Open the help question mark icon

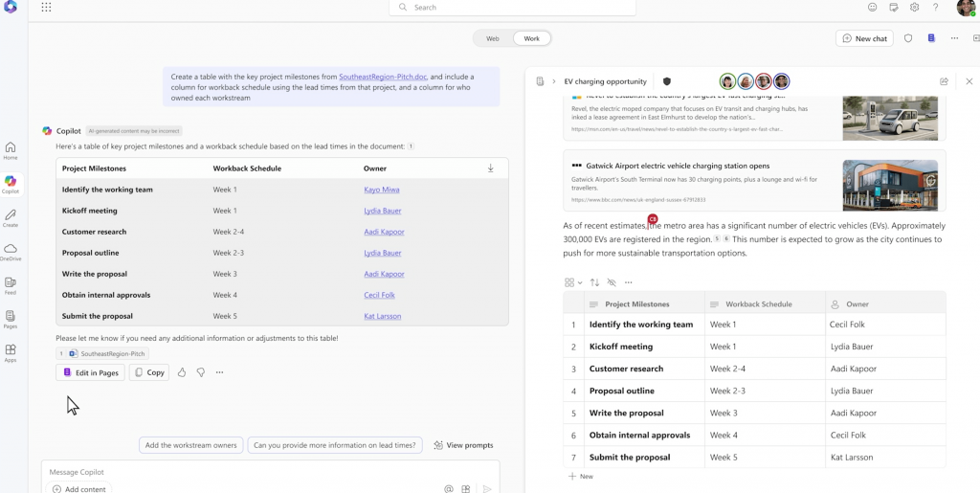(936, 8)
